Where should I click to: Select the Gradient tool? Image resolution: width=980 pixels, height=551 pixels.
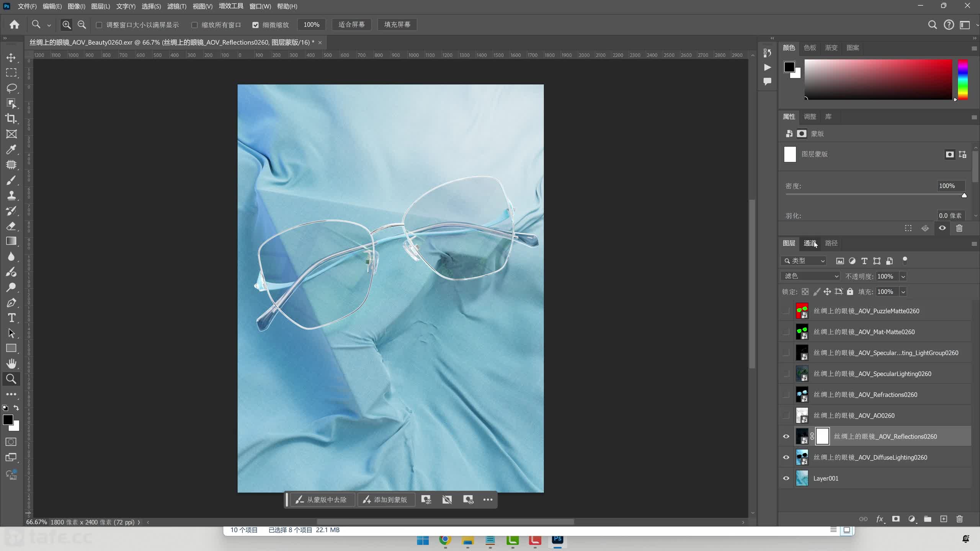(x=11, y=241)
